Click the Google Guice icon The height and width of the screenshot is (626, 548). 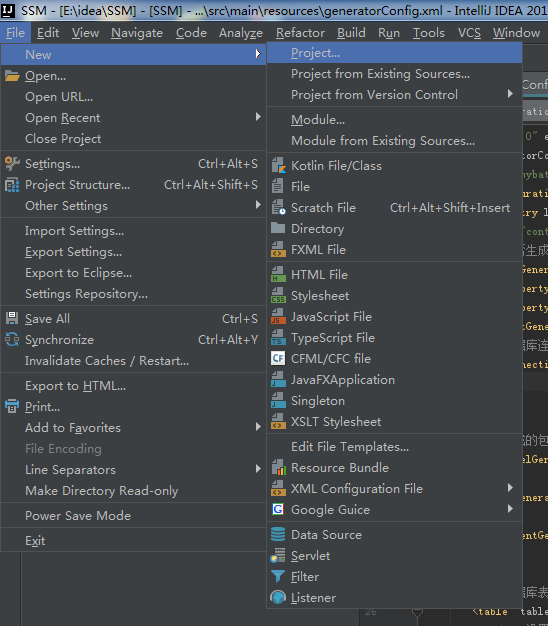(x=278, y=509)
